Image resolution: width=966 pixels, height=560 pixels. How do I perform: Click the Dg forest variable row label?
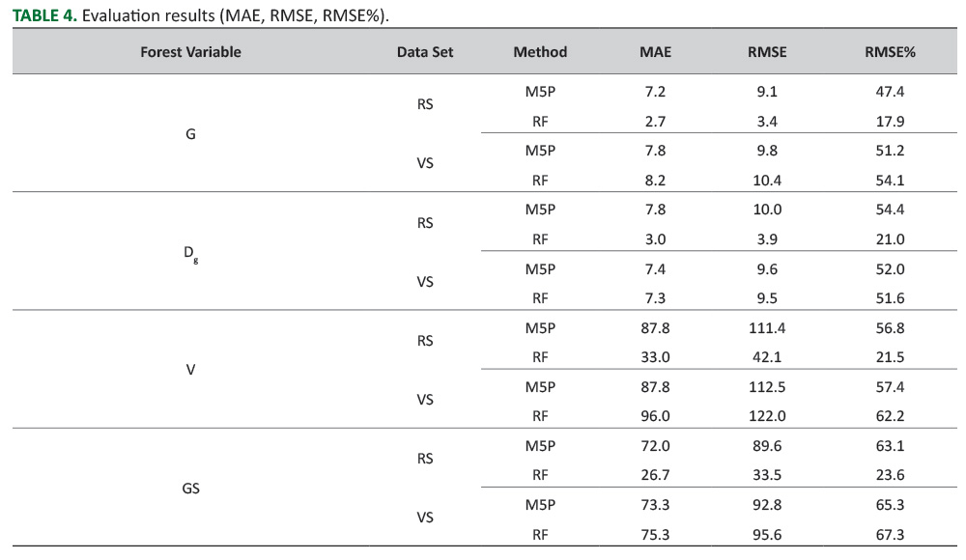pos(190,254)
